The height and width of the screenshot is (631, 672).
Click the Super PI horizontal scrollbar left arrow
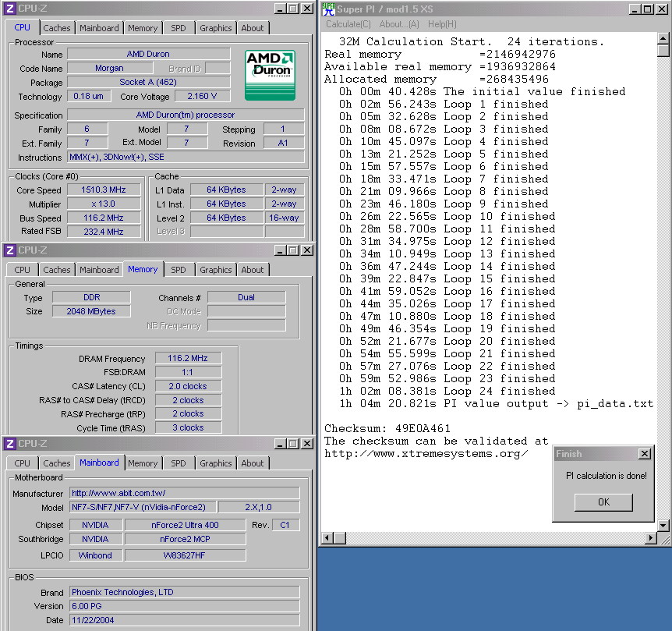[x=327, y=537]
